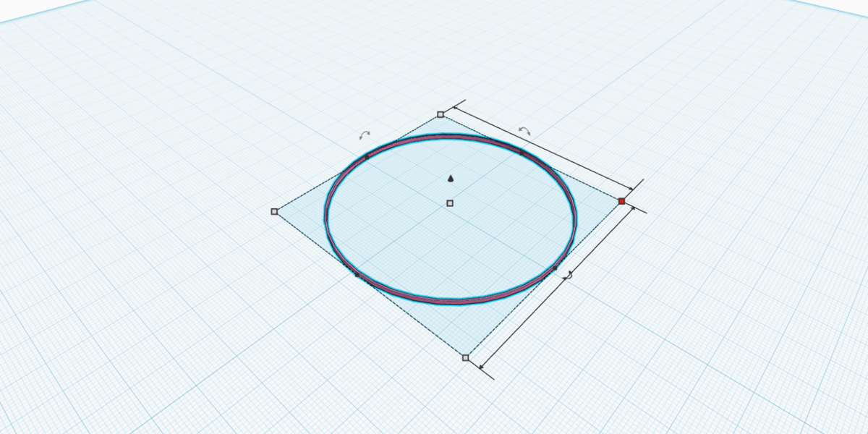
Task: Click the black midpoint handle on lower-left edge
Action: (356, 274)
